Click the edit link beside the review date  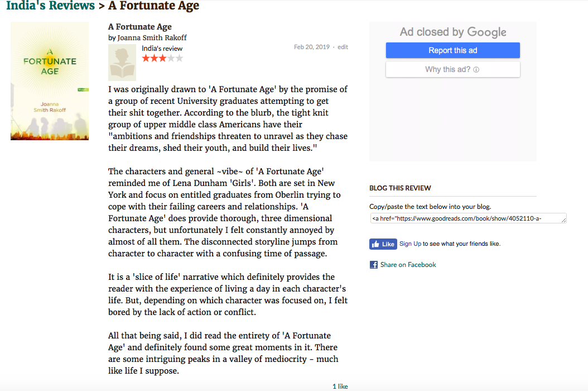click(343, 47)
